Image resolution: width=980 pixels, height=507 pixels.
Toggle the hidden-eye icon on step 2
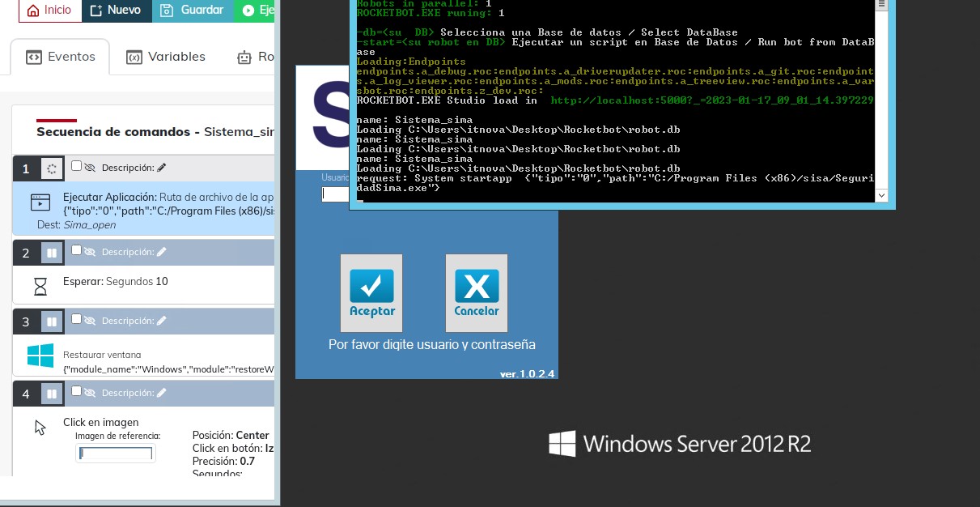tap(90, 252)
